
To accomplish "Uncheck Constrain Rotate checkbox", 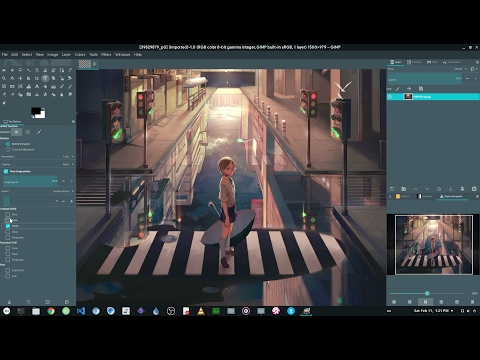I will (8, 226).
